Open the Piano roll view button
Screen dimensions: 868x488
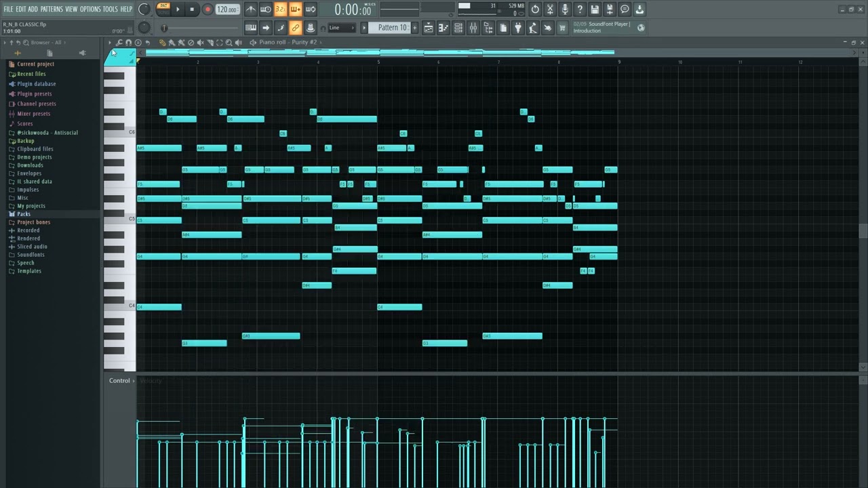[443, 28]
